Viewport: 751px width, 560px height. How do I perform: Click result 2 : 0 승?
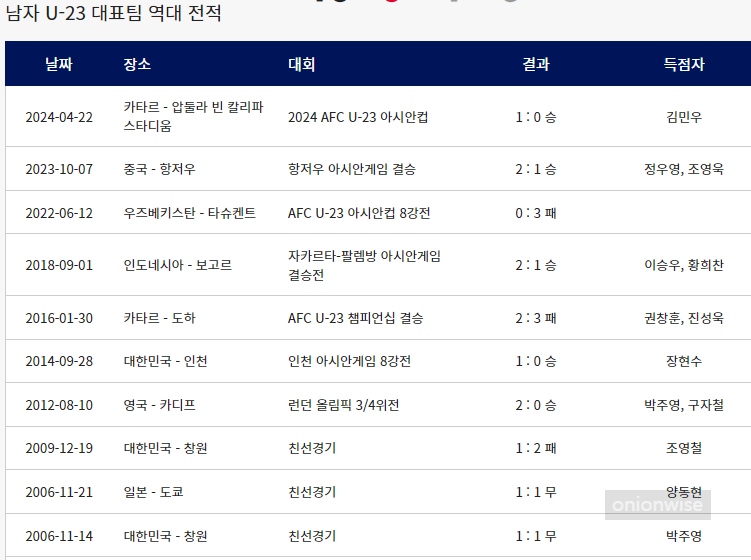click(535, 405)
